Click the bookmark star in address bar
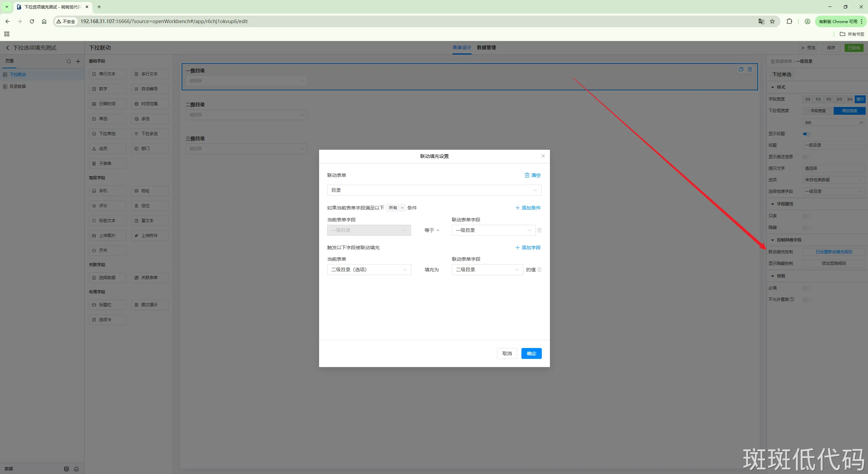Image resolution: width=868 pixels, height=474 pixels. 772,21
